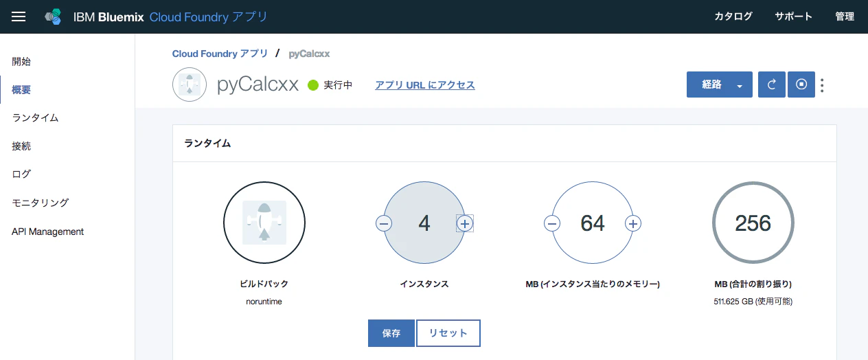
Task: Follow the アプリ URL にアクセス link
Action: coord(425,85)
